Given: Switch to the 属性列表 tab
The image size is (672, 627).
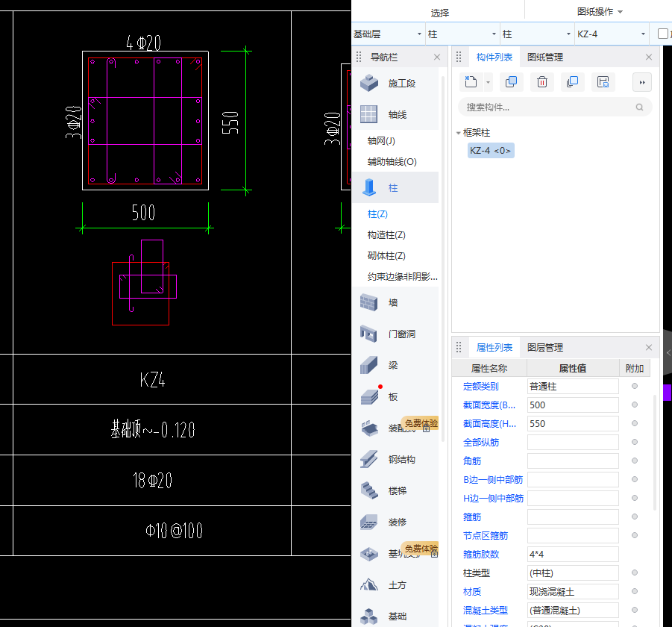Looking at the screenshot, I should (494, 347).
